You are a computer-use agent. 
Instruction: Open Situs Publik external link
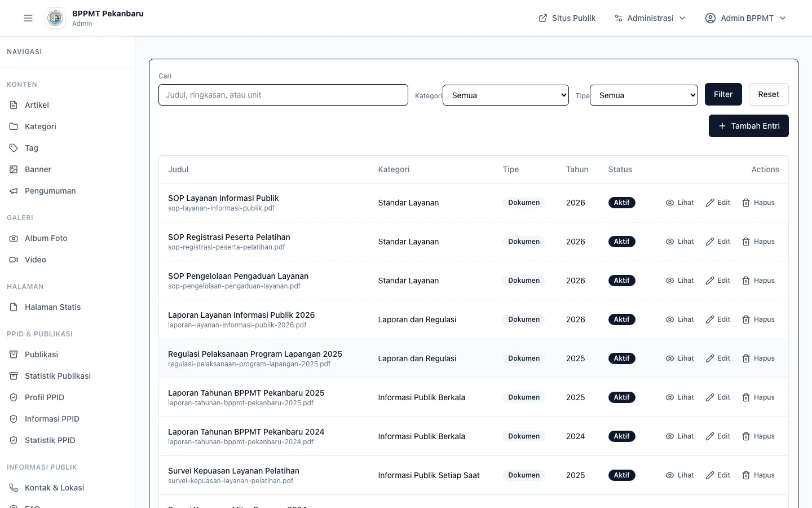click(567, 18)
